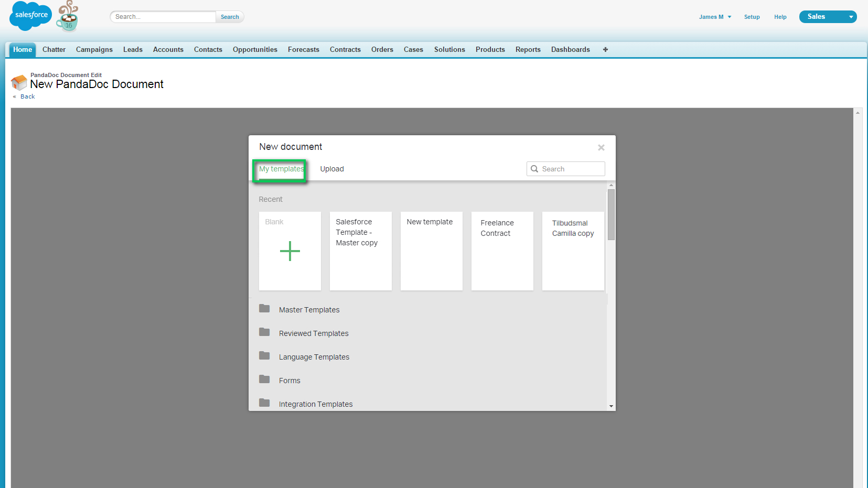Click the magnifier icon in template search
Viewport: 868px width, 488px height.
point(534,169)
